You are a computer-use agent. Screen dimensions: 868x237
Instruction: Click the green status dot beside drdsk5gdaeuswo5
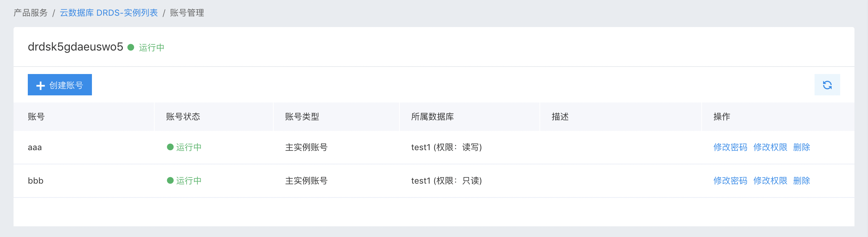pyautogui.click(x=131, y=47)
